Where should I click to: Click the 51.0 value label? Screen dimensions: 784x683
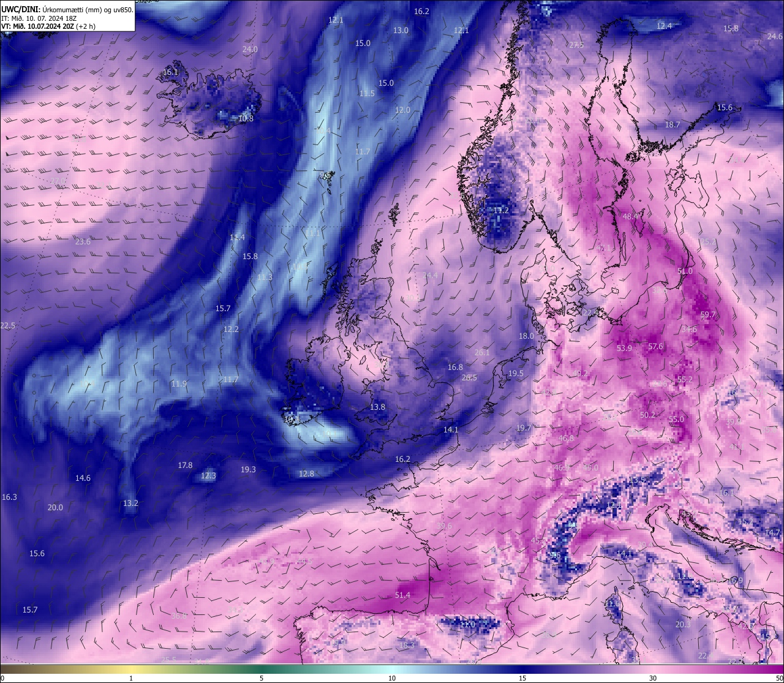[x=685, y=271]
